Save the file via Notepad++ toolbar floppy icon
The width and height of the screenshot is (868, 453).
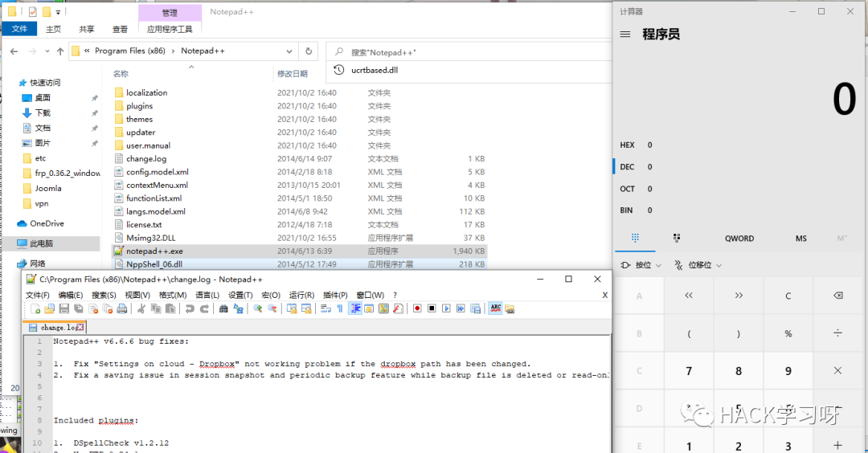[x=64, y=308]
